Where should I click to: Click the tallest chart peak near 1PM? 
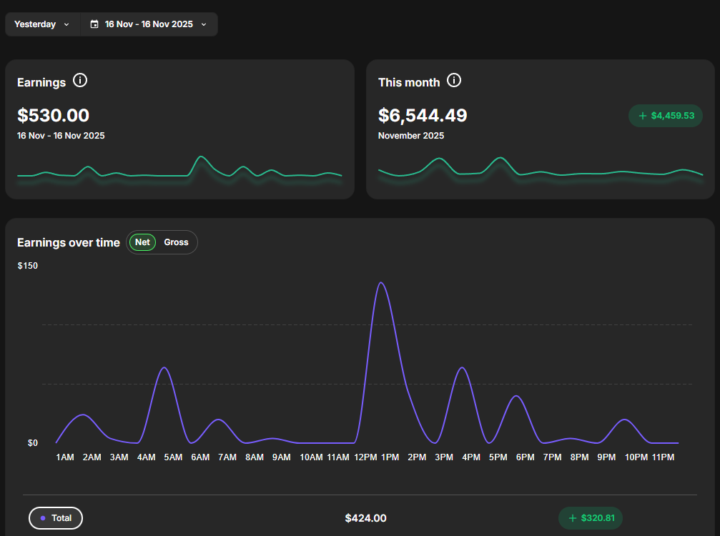coord(380,283)
